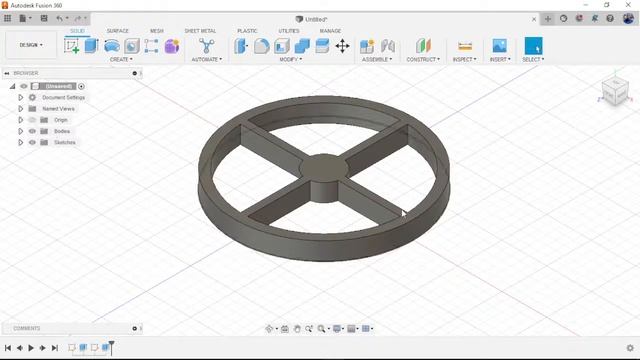Switch to the Mesh tab
This screenshot has width=640, height=360.
(157, 31)
